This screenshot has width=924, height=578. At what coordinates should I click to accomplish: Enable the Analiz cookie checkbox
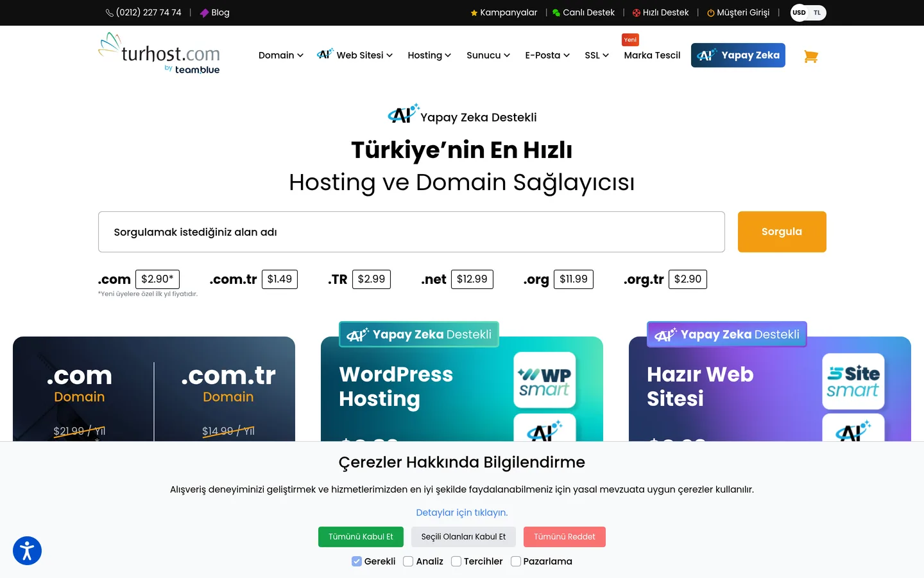(408, 561)
